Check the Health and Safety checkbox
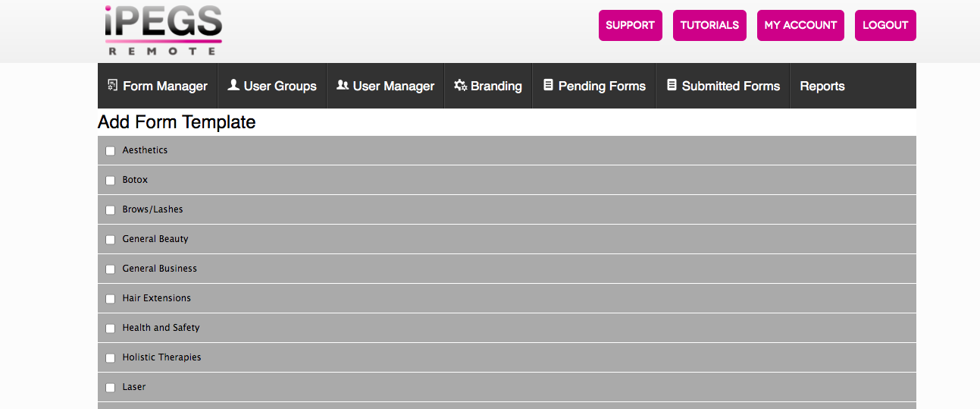Viewport: 980px width, 409px height. point(111,329)
